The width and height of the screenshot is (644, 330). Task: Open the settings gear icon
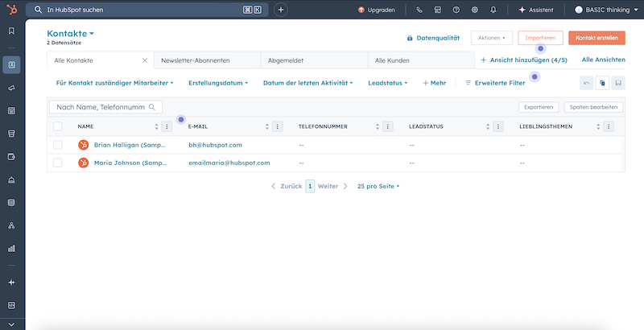pos(475,10)
